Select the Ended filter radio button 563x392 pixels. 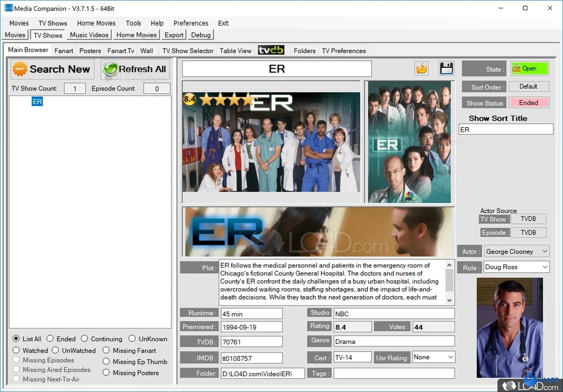pyautogui.click(x=50, y=339)
